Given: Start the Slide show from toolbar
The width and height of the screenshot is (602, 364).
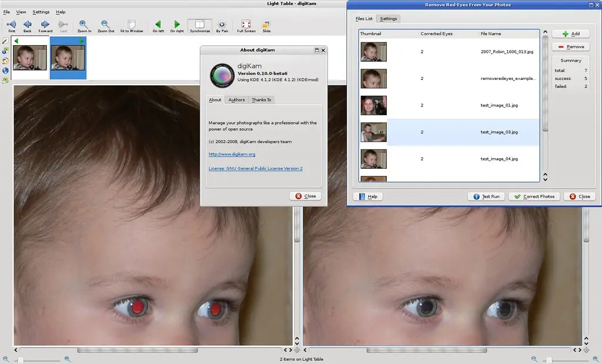Looking at the screenshot, I should pyautogui.click(x=266, y=26).
